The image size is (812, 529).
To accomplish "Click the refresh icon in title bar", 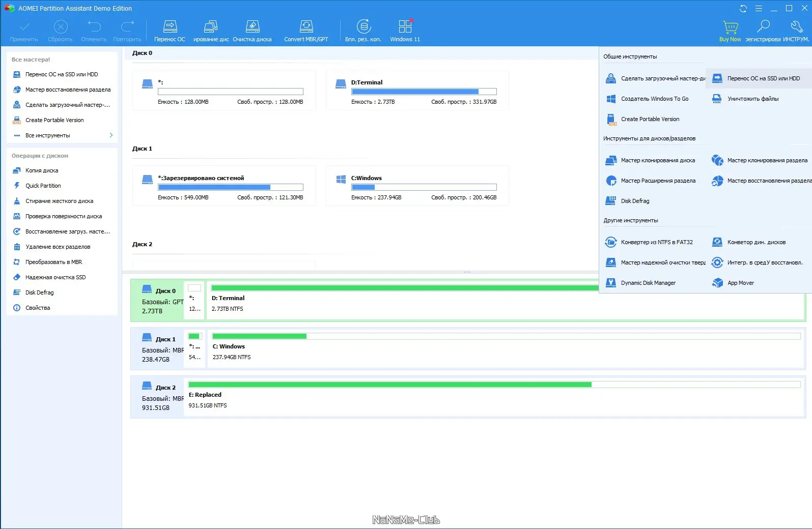I will 743,8.
